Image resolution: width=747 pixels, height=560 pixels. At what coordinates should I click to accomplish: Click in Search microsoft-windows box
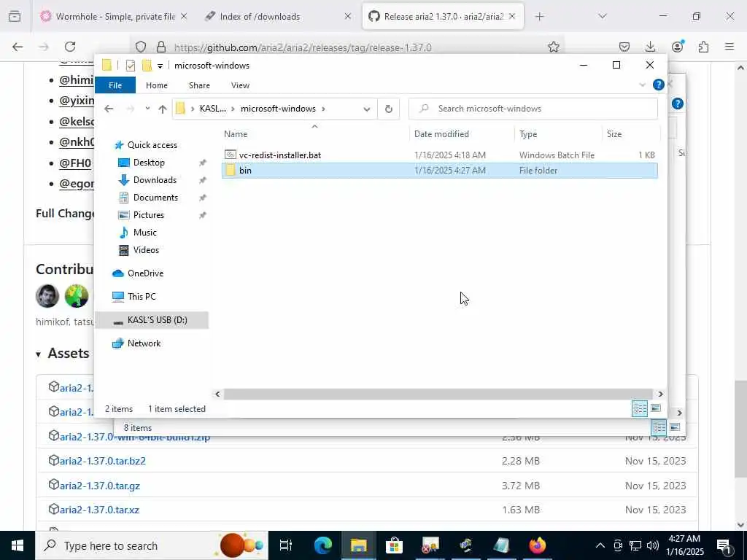[533, 109]
